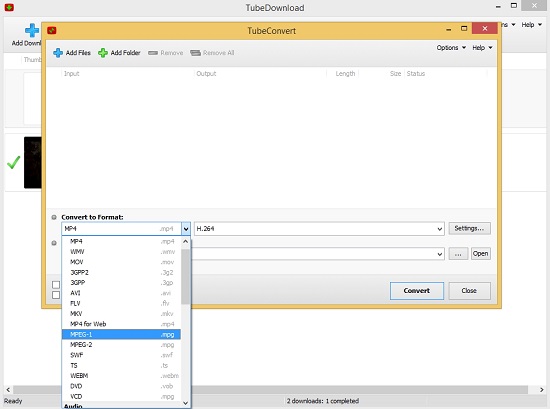This screenshot has width=550, height=409.
Task: Click the Remove All toolbar icon
Action: pos(195,53)
